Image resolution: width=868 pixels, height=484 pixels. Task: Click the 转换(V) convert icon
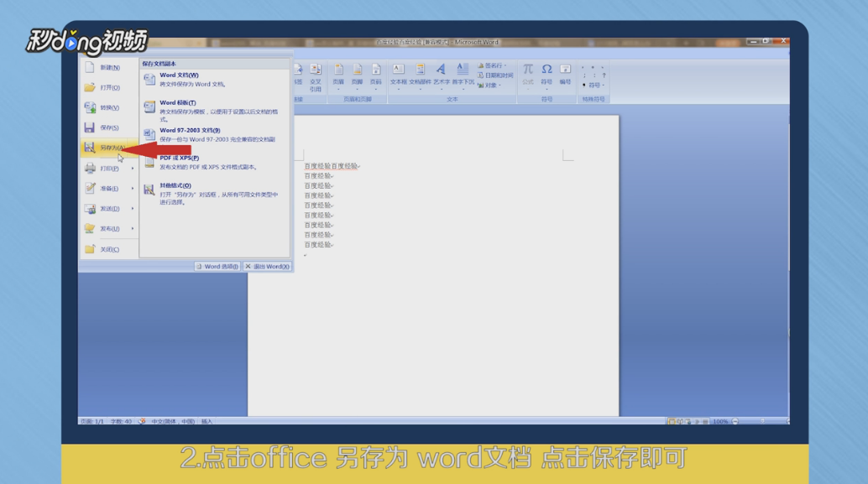point(90,107)
